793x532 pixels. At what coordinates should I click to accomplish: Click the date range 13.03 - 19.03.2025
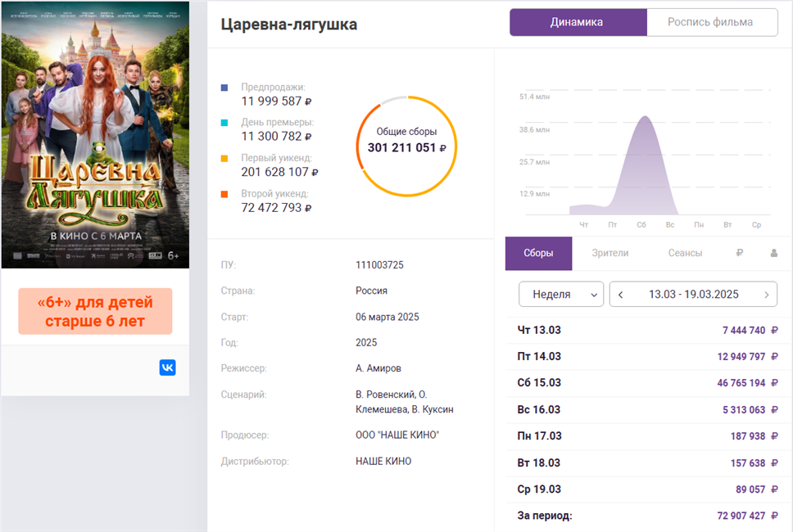[693, 295]
